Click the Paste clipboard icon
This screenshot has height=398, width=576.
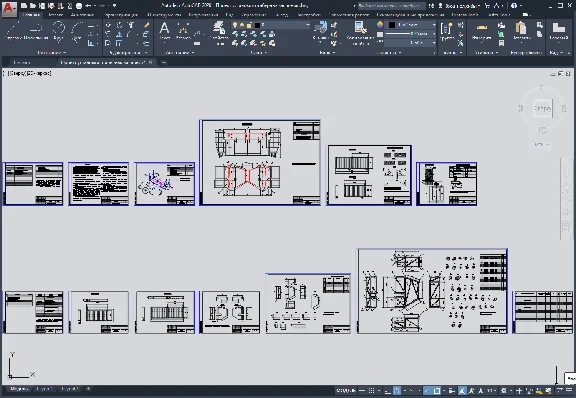point(521,30)
